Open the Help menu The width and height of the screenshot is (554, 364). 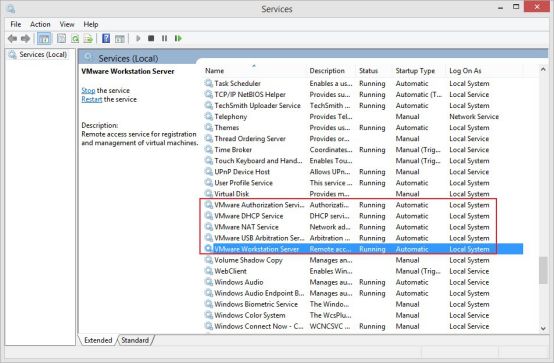click(x=91, y=24)
